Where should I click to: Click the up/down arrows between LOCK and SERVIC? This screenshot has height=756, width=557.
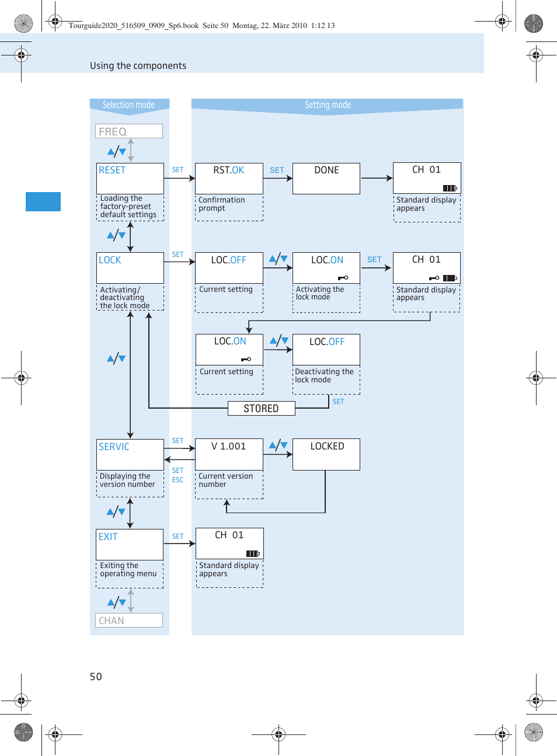tap(116, 358)
